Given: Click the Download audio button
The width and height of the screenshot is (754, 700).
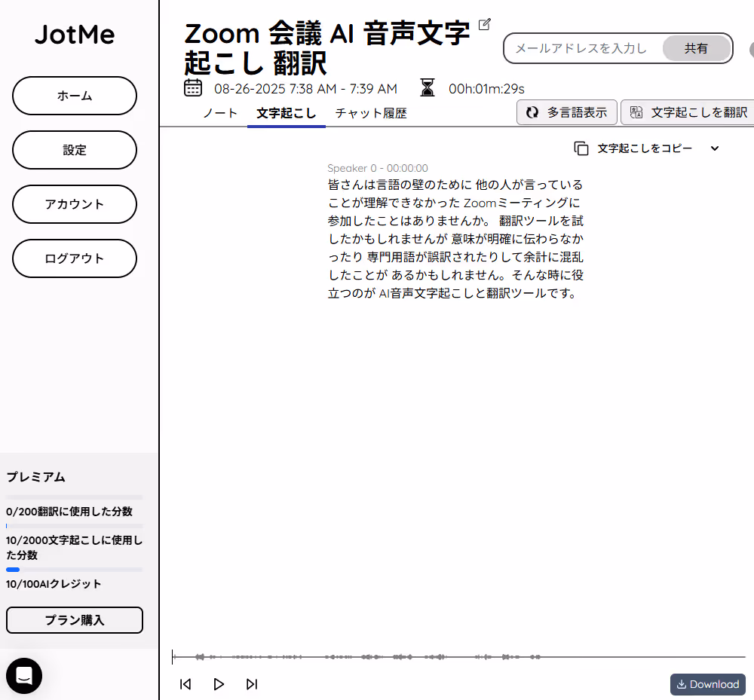Looking at the screenshot, I should click(708, 684).
